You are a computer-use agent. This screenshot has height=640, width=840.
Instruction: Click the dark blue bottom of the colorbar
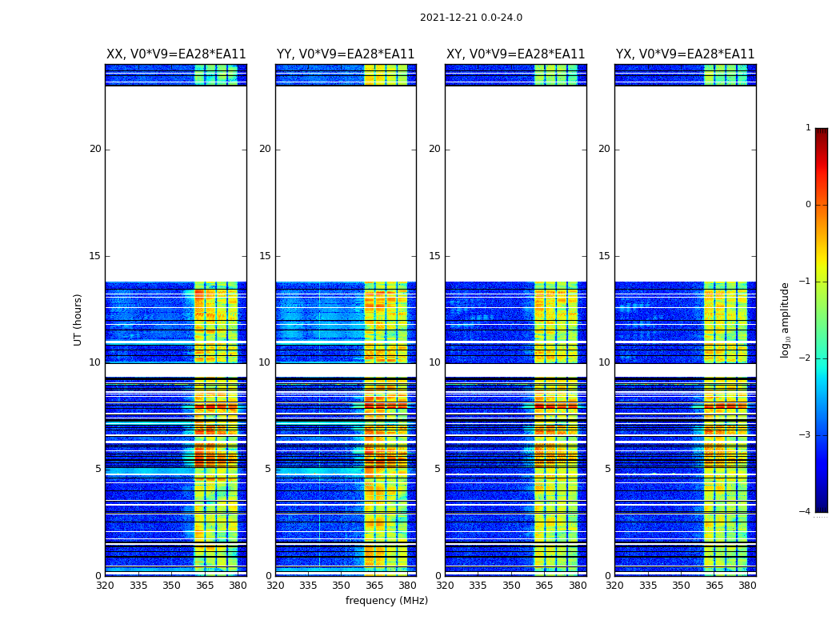pyautogui.click(x=822, y=506)
